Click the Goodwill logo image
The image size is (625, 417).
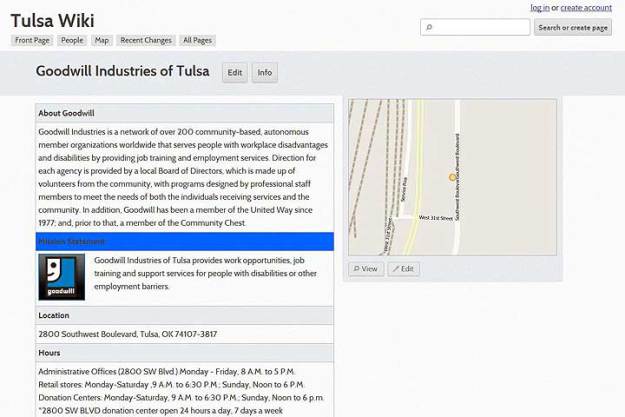tap(62, 277)
